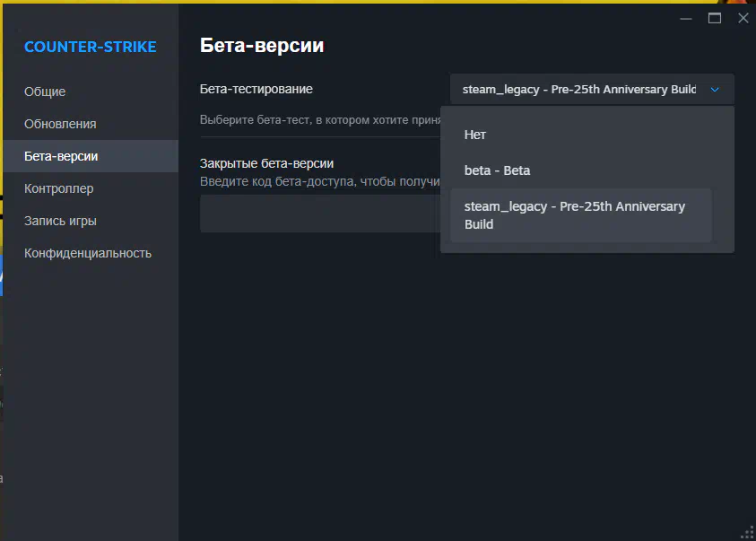Viewport: 756px width, 541px height.
Task: Click the COUNTER-STRIKE title heading
Action: coord(91,47)
